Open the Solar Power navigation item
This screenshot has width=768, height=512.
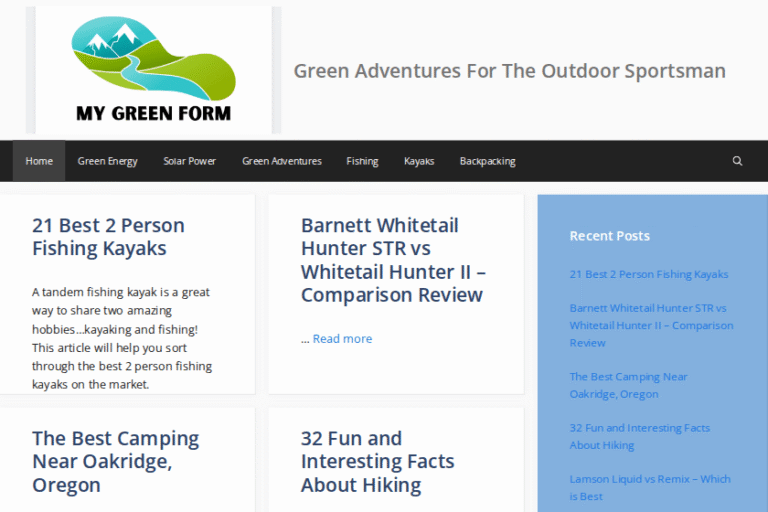point(189,161)
